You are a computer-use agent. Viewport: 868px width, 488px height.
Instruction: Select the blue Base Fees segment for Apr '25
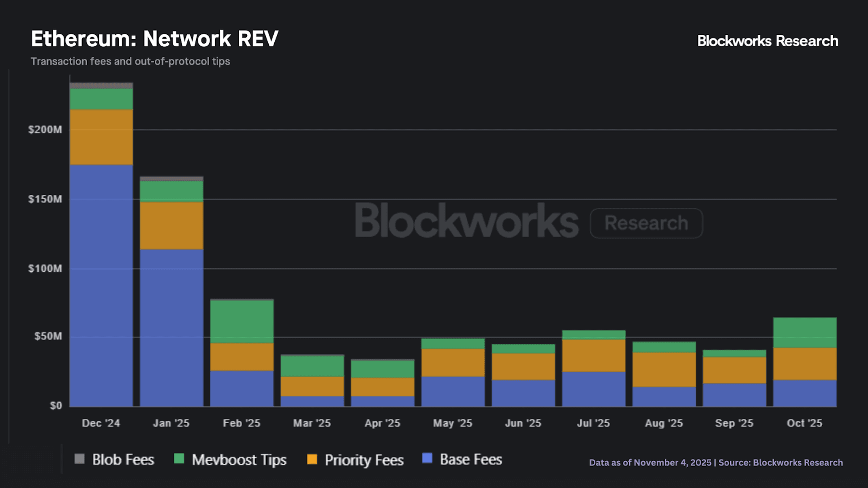point(383,401)
